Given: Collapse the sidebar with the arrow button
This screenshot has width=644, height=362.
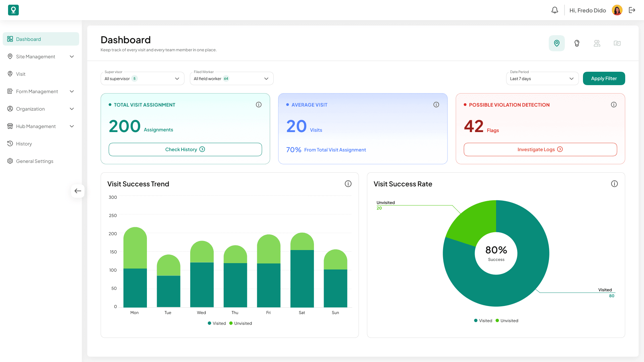Looking at the screenshot, I should (x=78, y=191).
